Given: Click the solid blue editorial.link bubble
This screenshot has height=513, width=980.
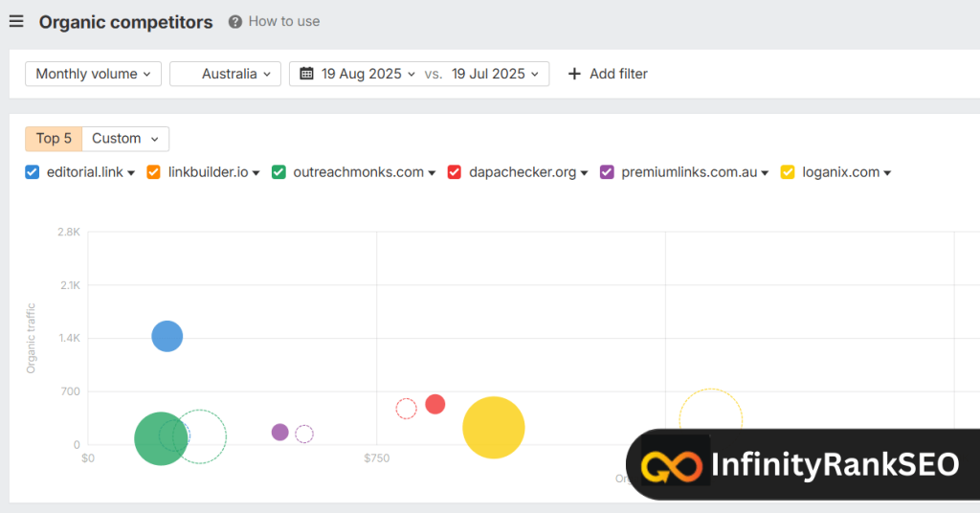Looking at the screenshot, I should click(x=167, y=336).
